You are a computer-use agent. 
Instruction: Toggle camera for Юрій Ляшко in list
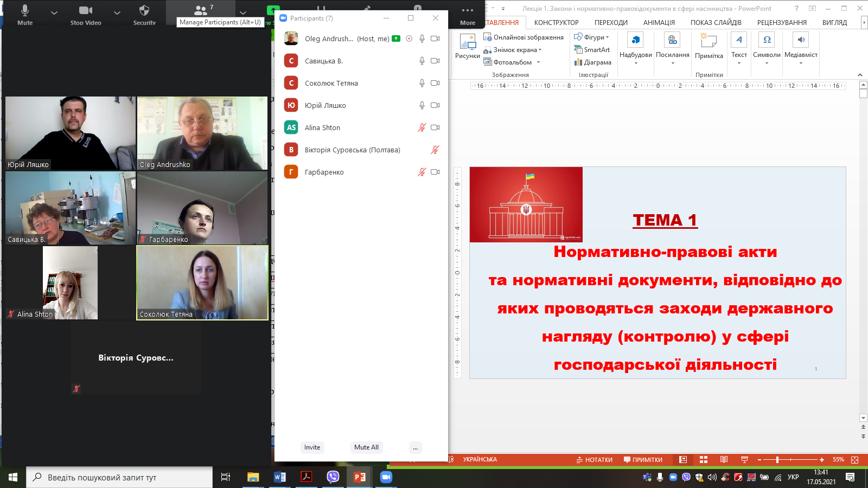pos(435,105)
